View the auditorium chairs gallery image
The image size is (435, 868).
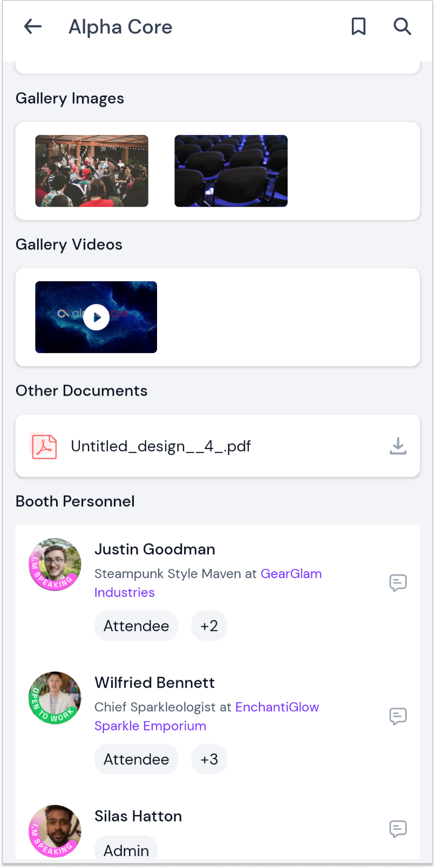click(231, 171)
